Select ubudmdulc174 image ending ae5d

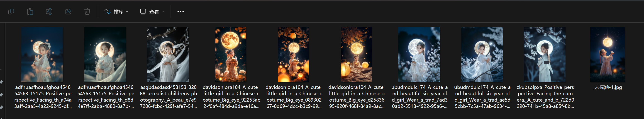click(x=482, y=54)
